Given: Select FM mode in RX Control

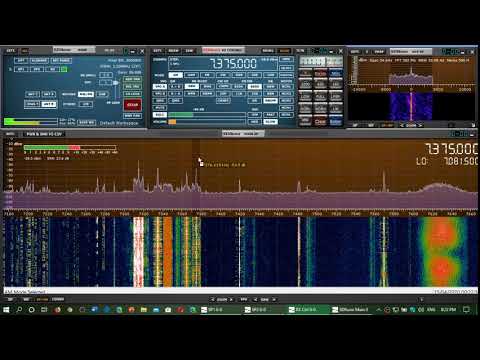Looking at the screenshot, I should 207,75.
